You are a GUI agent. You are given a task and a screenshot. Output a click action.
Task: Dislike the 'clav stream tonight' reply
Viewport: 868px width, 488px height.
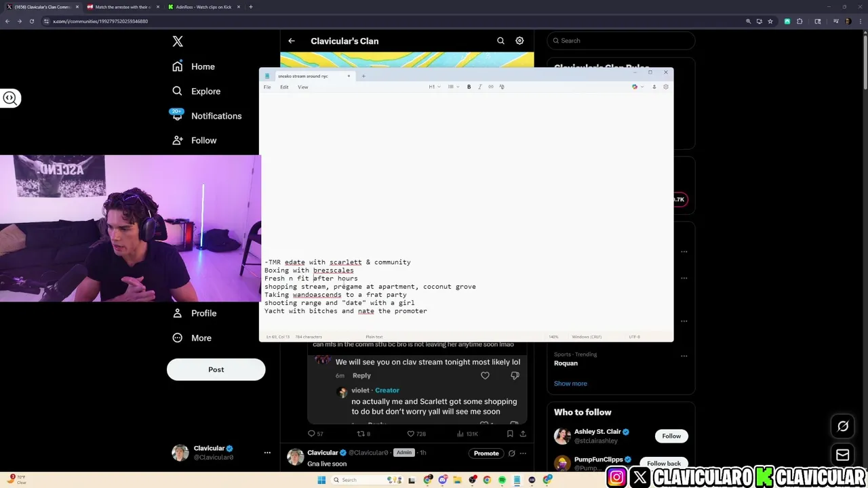[x=515, y=375]
